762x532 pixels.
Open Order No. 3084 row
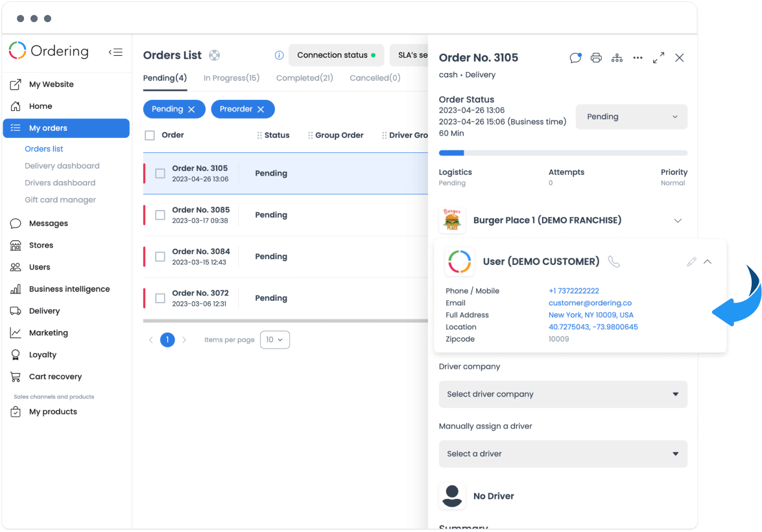(285, 257)
